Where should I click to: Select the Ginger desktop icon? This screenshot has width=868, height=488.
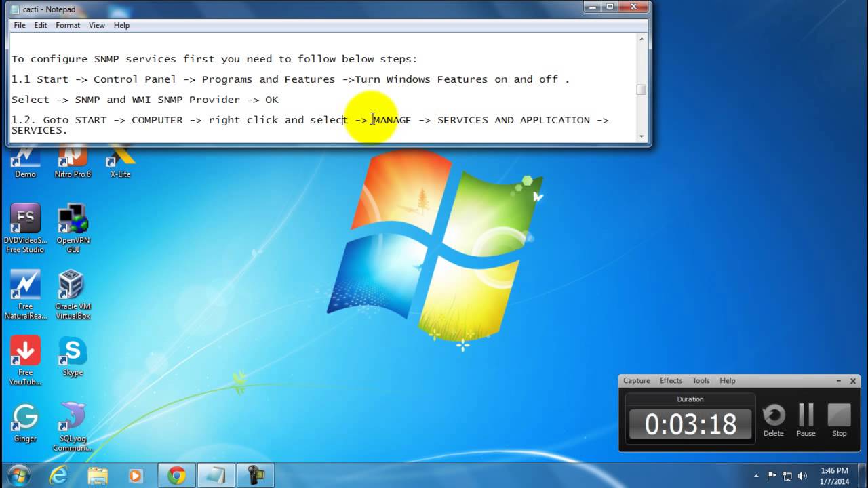tap(25, 422)
